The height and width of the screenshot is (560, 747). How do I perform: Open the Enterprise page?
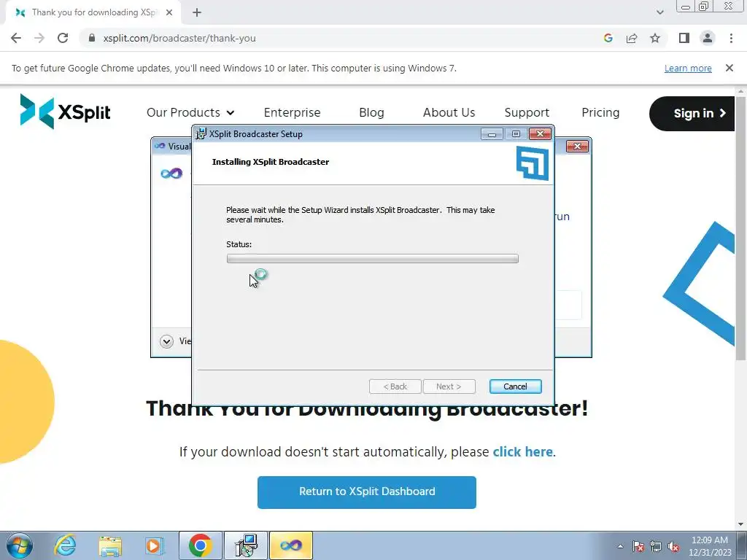[x=292, y=112]
